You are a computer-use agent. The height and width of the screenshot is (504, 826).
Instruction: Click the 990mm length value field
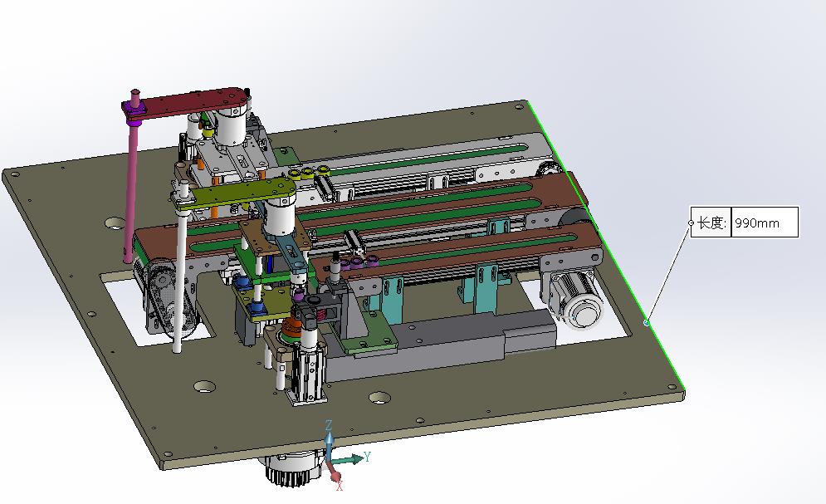pos(765,223)
